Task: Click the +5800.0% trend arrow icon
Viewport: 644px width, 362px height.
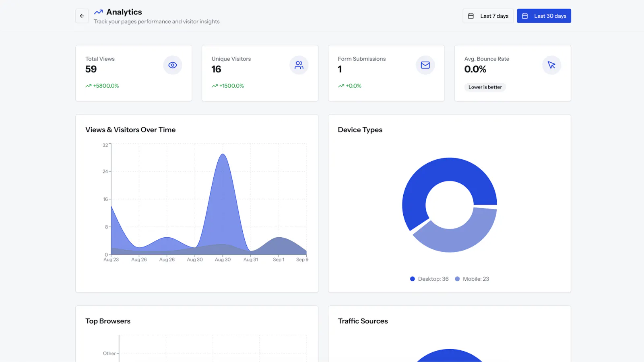Action: click(89, 86)
